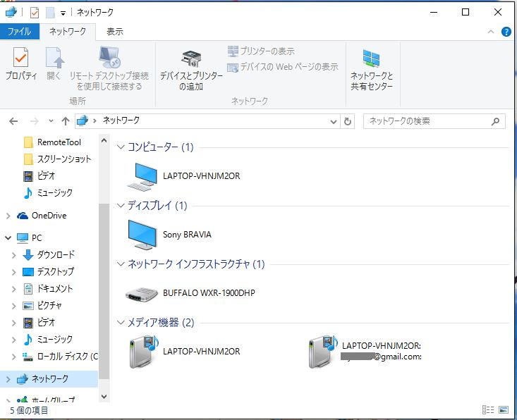Screen dimensions: 517x420
Task: Open the help icon
Action: pos(506,32)
